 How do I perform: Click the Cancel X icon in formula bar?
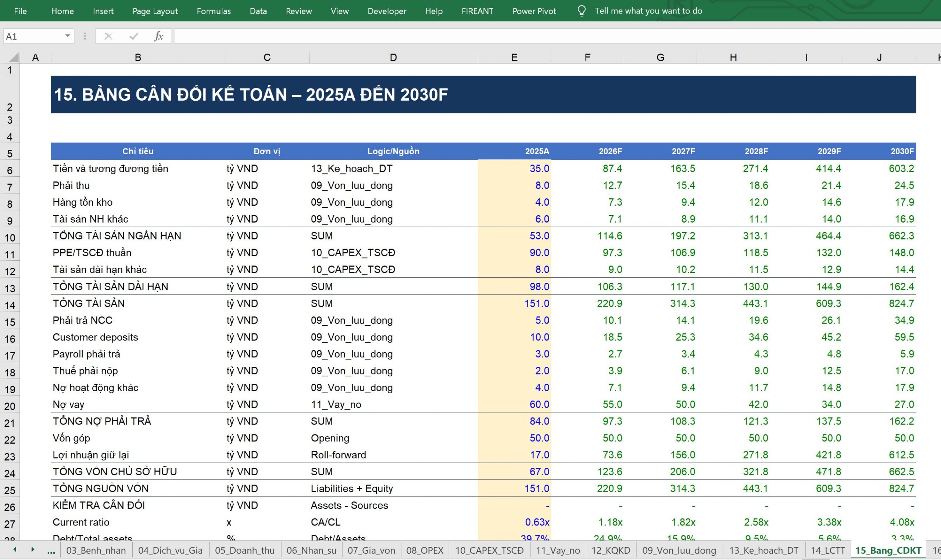108,36
